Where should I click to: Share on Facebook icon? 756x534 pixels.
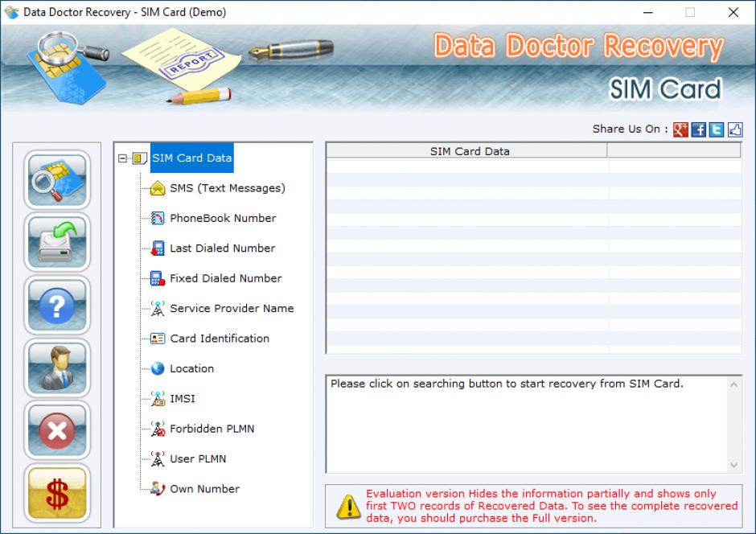point(699,129)
